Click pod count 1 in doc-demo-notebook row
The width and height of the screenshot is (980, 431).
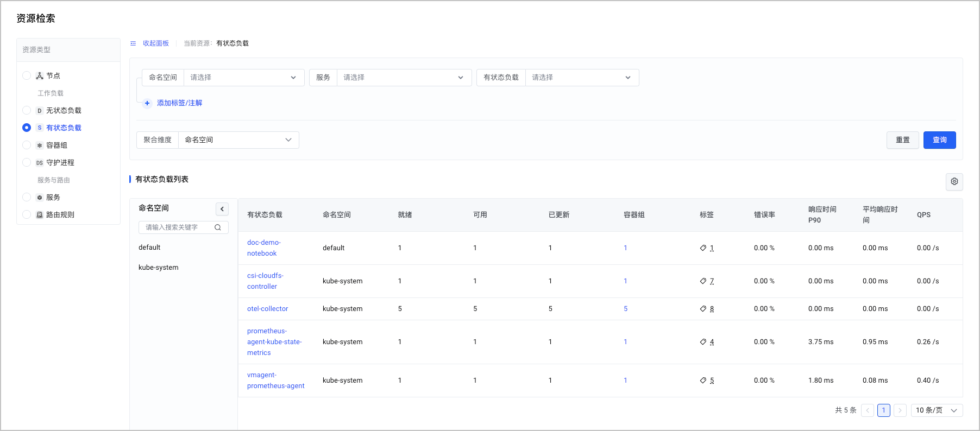625,248
